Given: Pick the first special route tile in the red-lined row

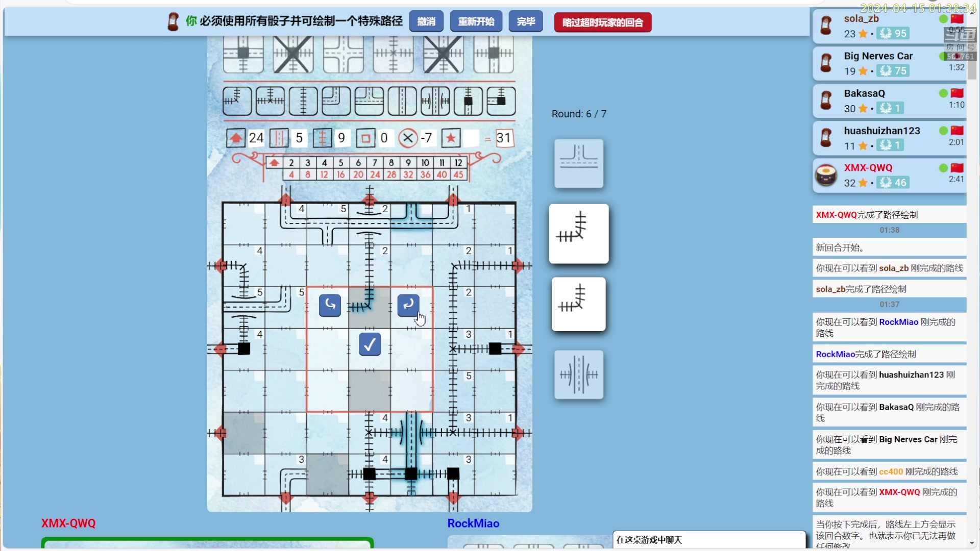Looking at the screenshot, I should [x=237, y=101].
